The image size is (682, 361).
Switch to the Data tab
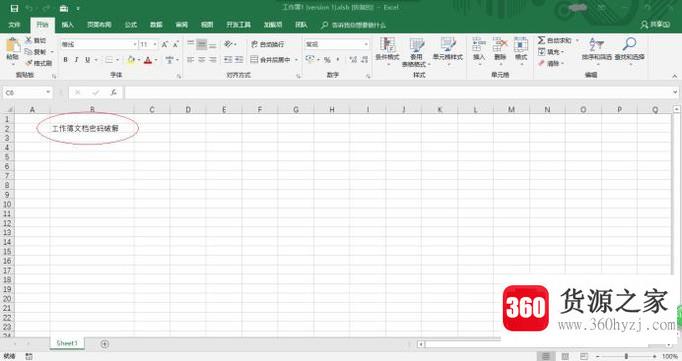point(156,25)
